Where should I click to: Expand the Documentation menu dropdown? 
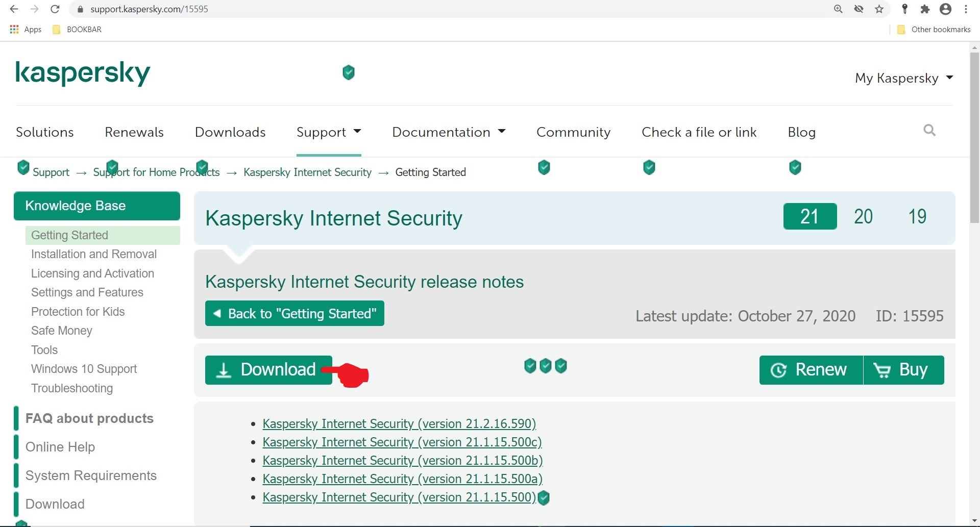(x=449, y=132)
